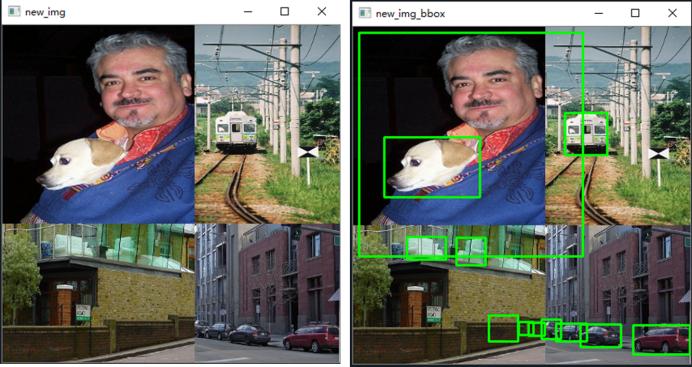
Task: Click the train in the new_img window
Action: tap(236, 131)
